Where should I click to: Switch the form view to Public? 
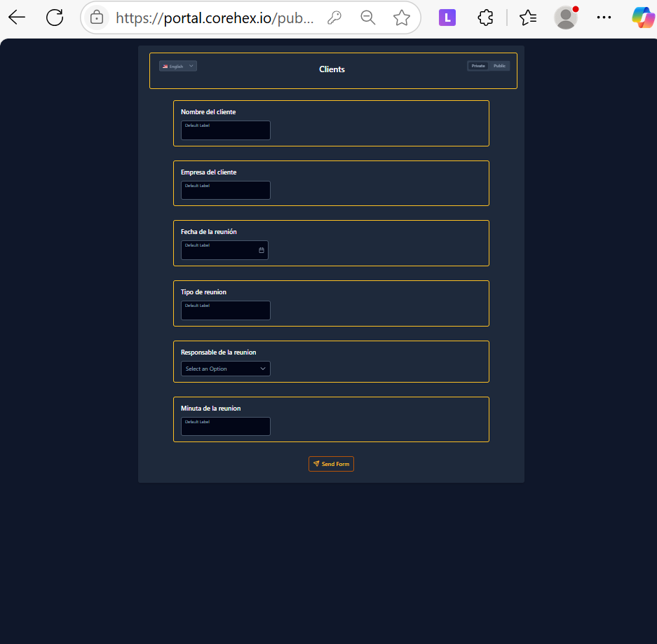(x=499, y=65)
